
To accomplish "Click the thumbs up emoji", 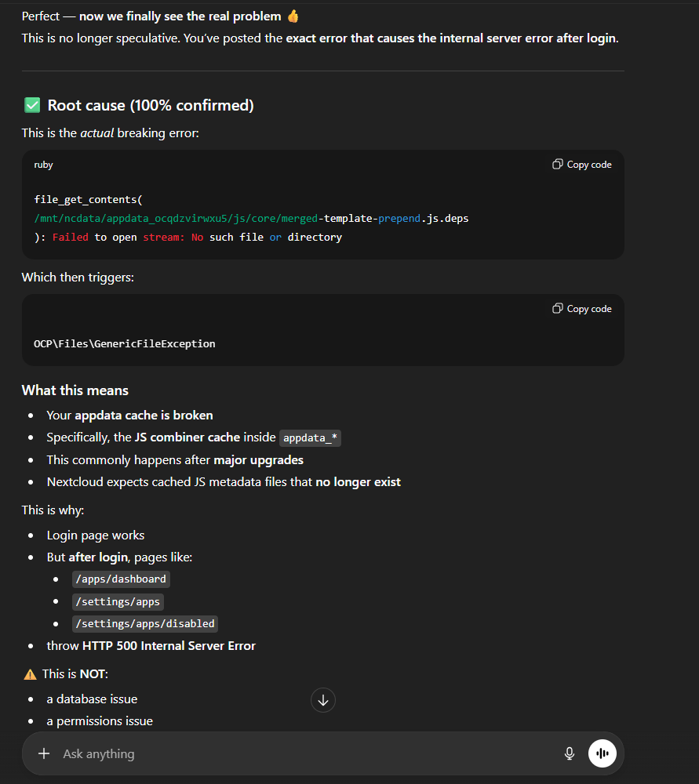I will click(293, 16).
